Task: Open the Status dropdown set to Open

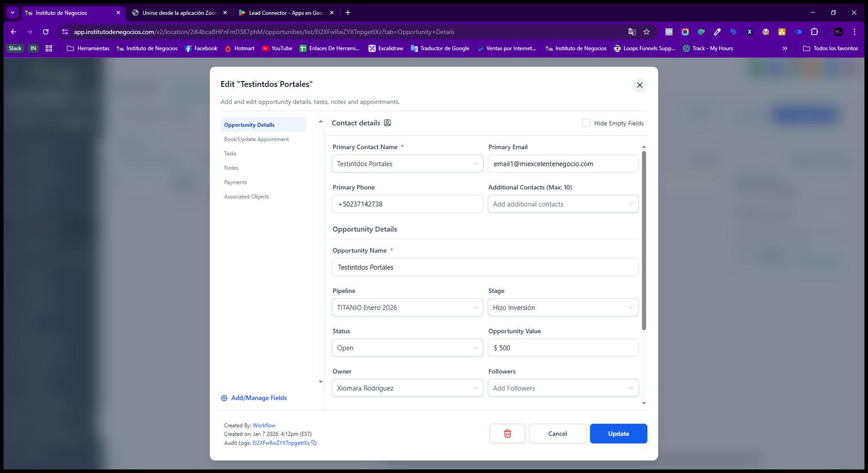Action: tap(407, 348)
